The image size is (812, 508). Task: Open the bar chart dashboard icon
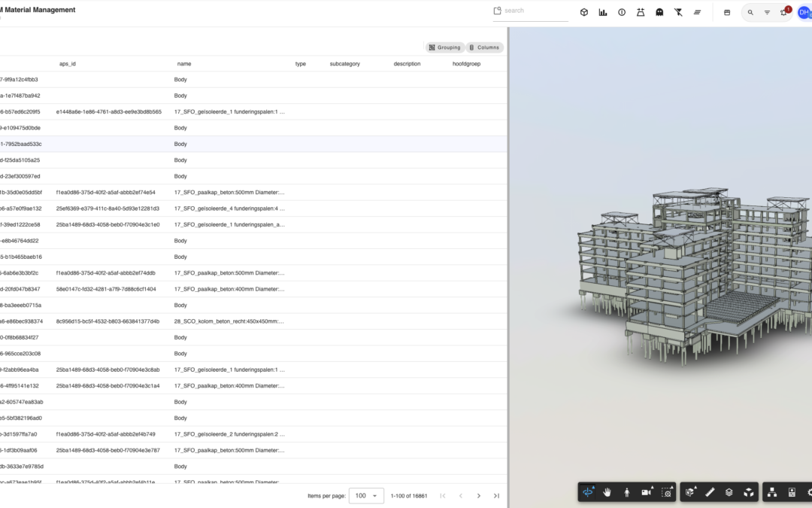point(603,13)
